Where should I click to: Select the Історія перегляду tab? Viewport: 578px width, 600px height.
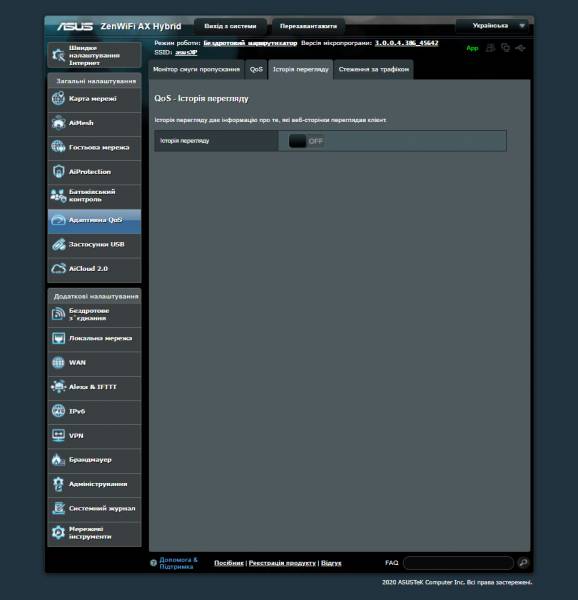(301, 70)
